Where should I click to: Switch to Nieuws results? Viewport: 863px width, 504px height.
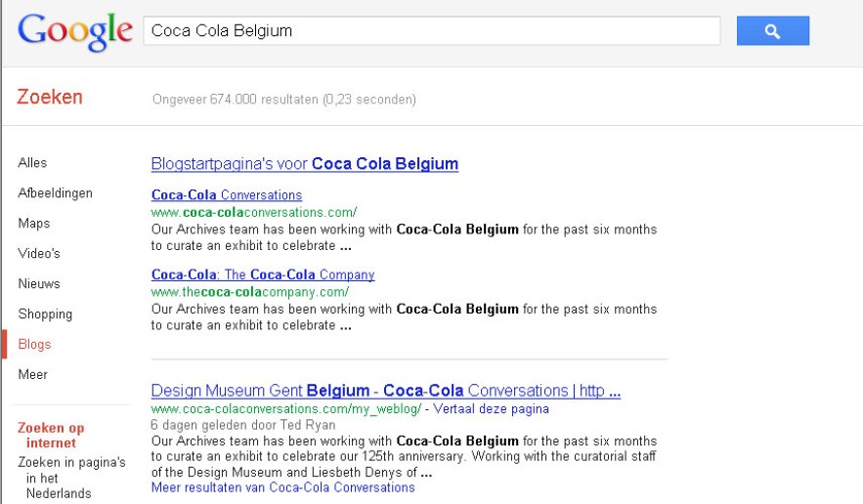click(39, 284)
